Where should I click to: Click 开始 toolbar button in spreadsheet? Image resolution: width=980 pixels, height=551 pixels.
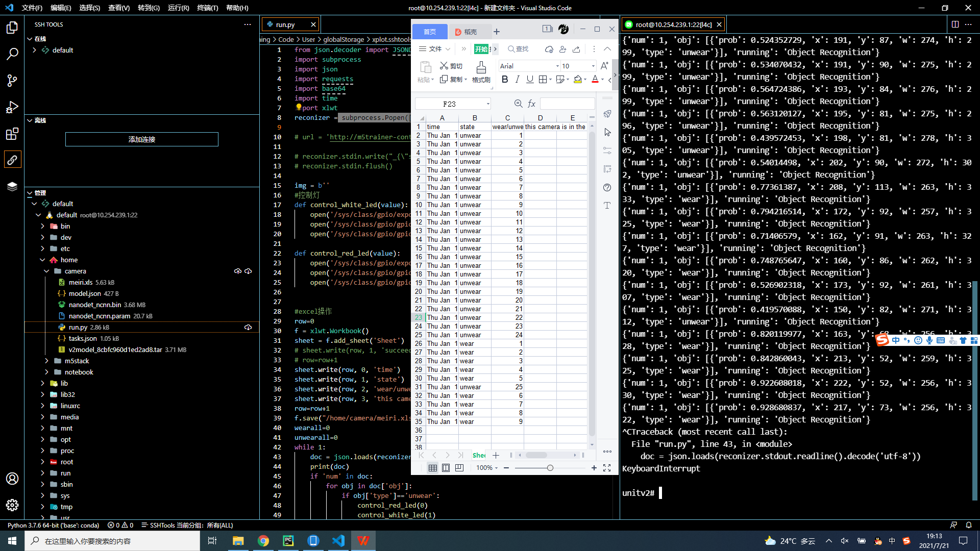(481, 48)
